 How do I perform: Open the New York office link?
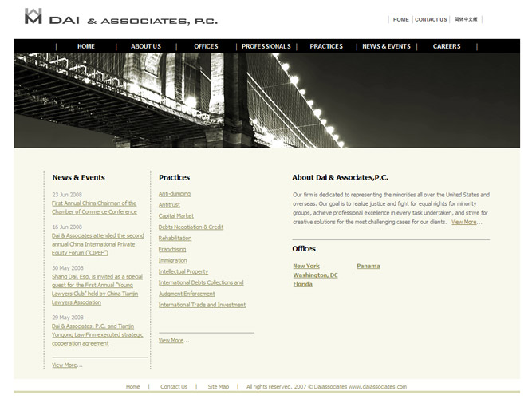(x=306, y=266)
